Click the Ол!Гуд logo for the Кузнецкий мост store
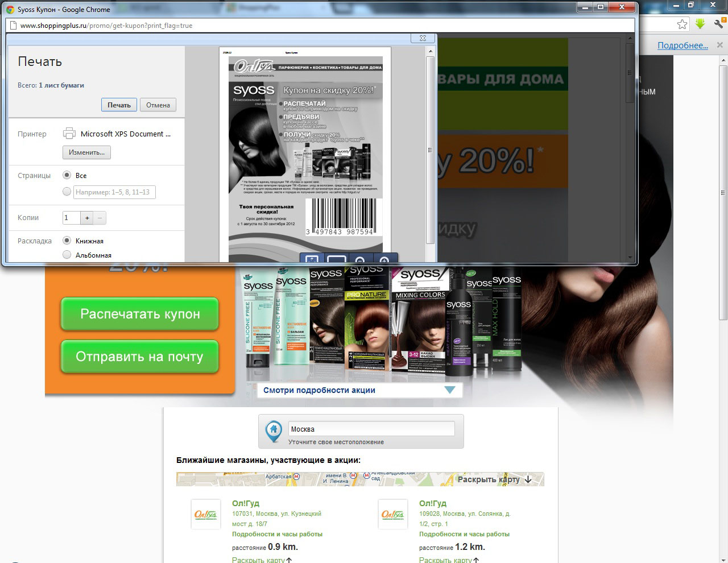728x563 pixels. [x=206, y=514]
